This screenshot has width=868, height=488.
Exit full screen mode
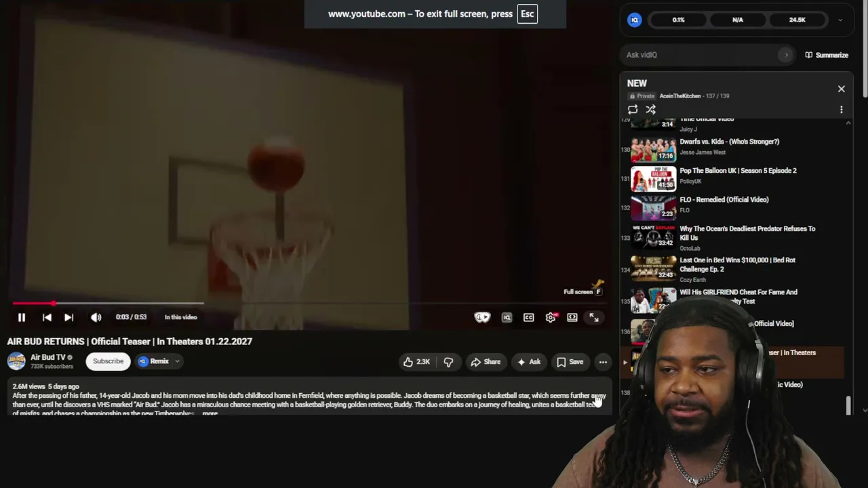594,317
